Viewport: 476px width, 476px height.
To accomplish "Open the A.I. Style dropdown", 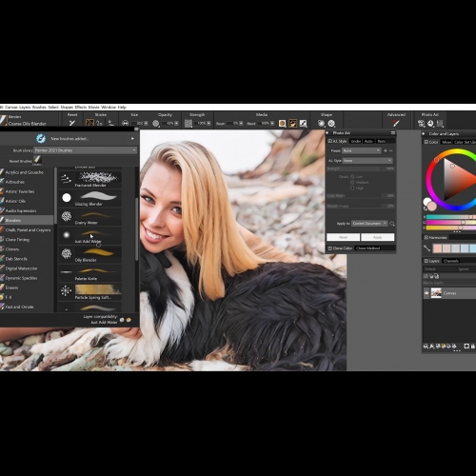I will (x=367, y=161).
